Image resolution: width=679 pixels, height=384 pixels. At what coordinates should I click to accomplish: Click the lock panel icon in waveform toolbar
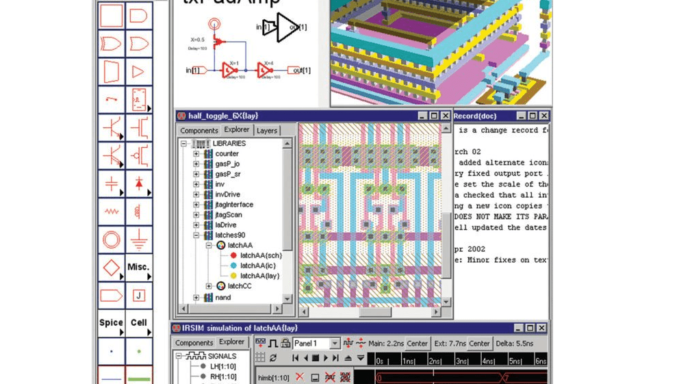285,343
